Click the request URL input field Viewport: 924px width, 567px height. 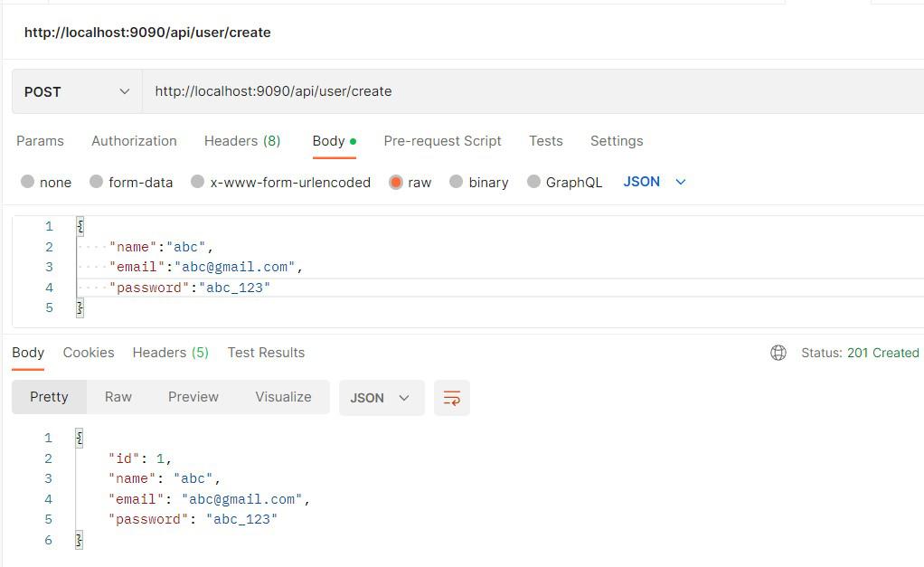[533, 91]
